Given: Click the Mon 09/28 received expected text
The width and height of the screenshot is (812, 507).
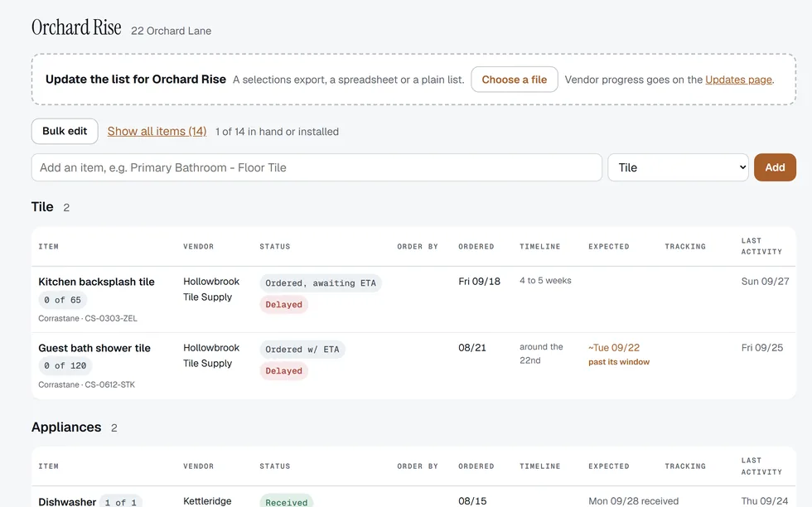Looking at the screenshot, I should (633, 500).
